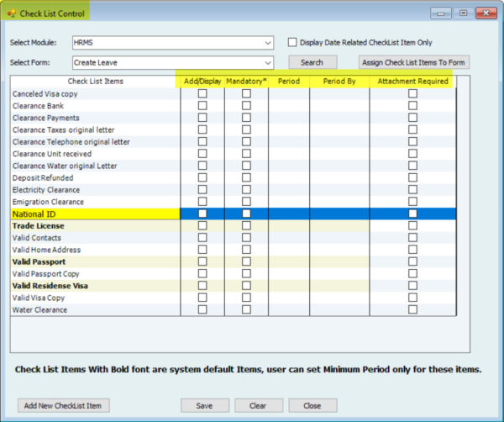Viewport: 504px width, 422px height.
Task: Click Add New CheckList Item button
Action: (x=63, y=405)
